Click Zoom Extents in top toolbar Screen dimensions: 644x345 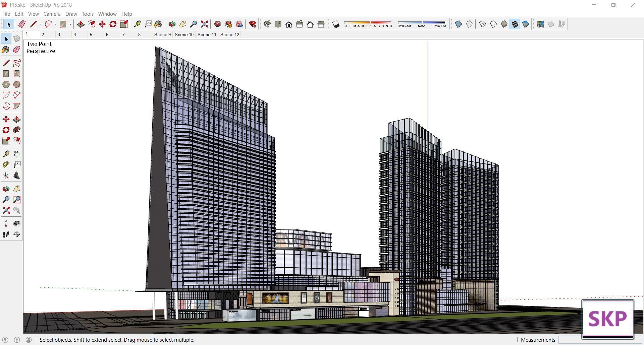(x=204, y=24)
